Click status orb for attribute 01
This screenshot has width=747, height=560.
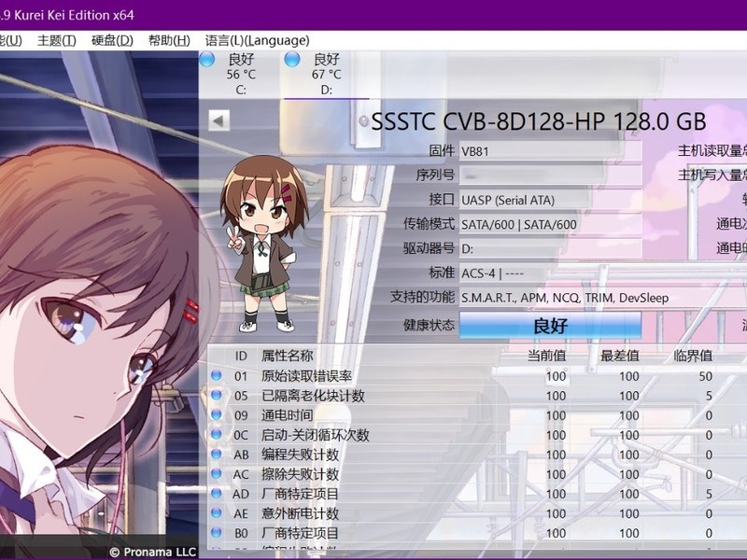click(x=217, y=375)
